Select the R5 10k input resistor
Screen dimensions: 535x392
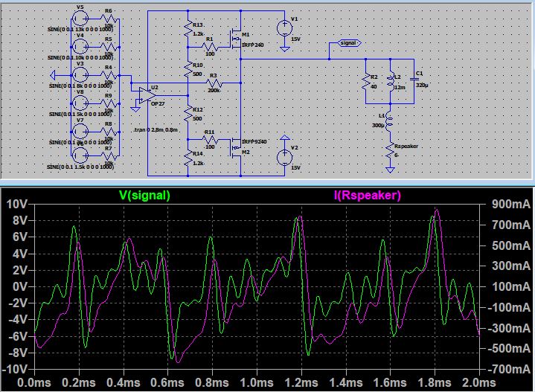click(x=109, y=47)
